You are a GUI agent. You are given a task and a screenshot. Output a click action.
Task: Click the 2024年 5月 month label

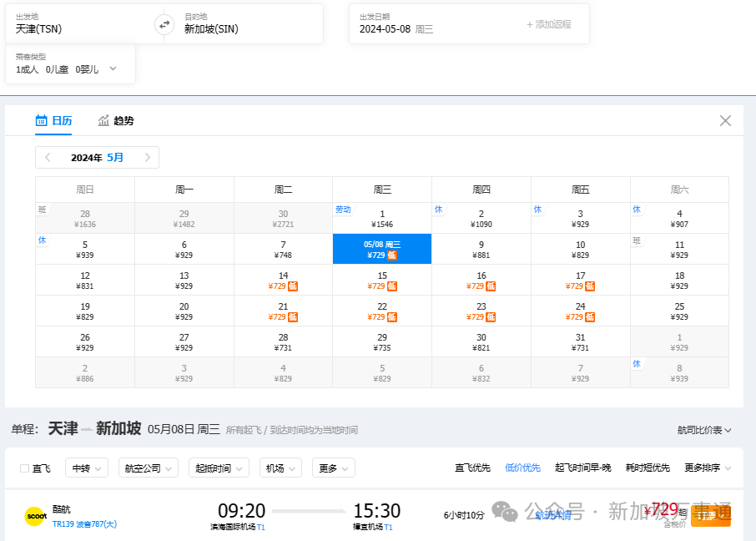coord(98,157)
